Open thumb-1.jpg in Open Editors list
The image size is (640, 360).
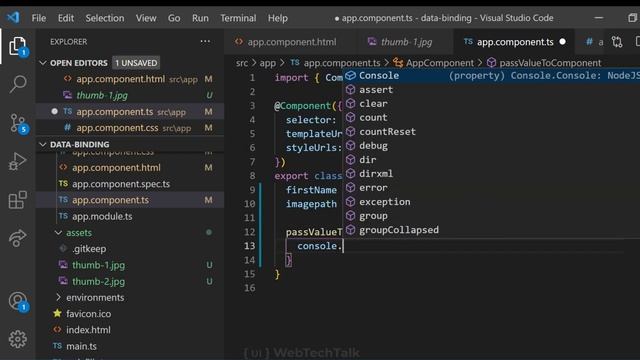(x=130, y=95)
